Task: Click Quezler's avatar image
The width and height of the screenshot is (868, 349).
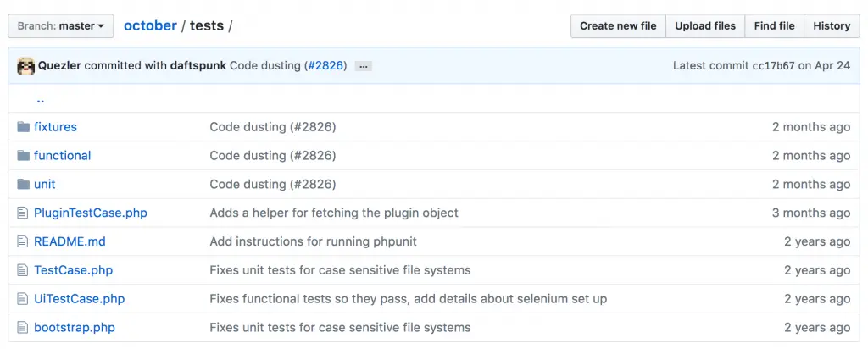Action: [26, 66]
